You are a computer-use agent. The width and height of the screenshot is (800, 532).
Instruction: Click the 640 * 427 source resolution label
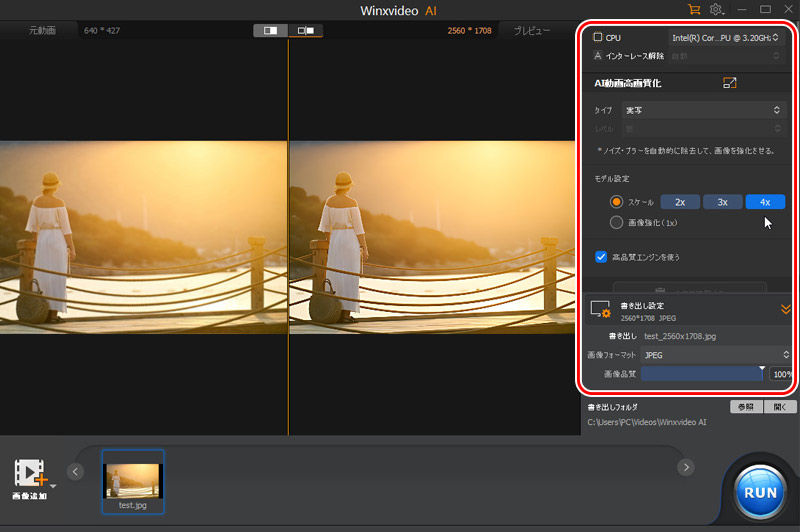(102, 31)
